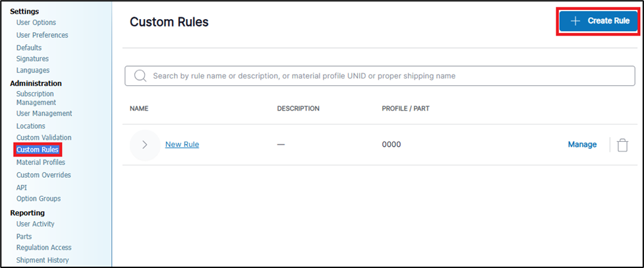
Task: Open Languages settings
Action: click(33, 70)
